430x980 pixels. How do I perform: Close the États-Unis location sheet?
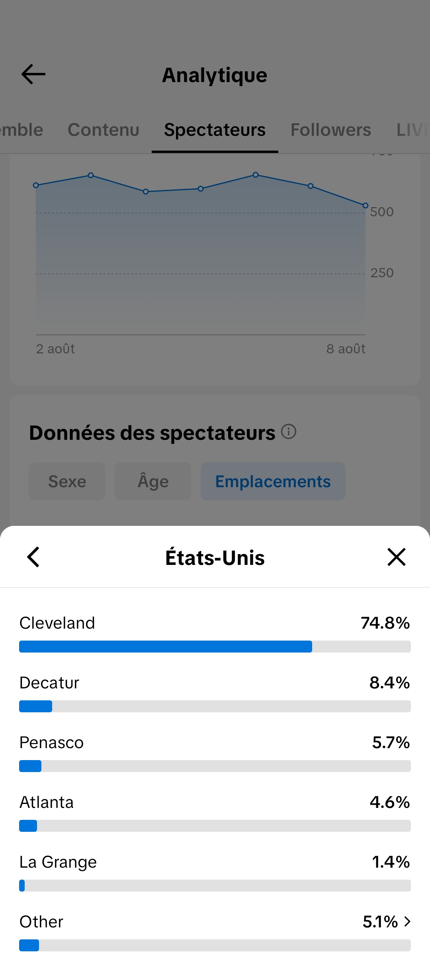click(x=397, y=557)
